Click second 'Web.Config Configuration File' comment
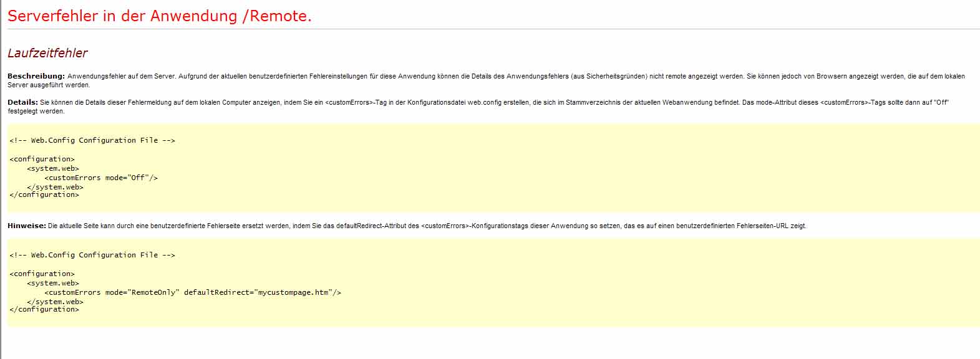The height and width of the screenshot is (359, 980). 92,255
